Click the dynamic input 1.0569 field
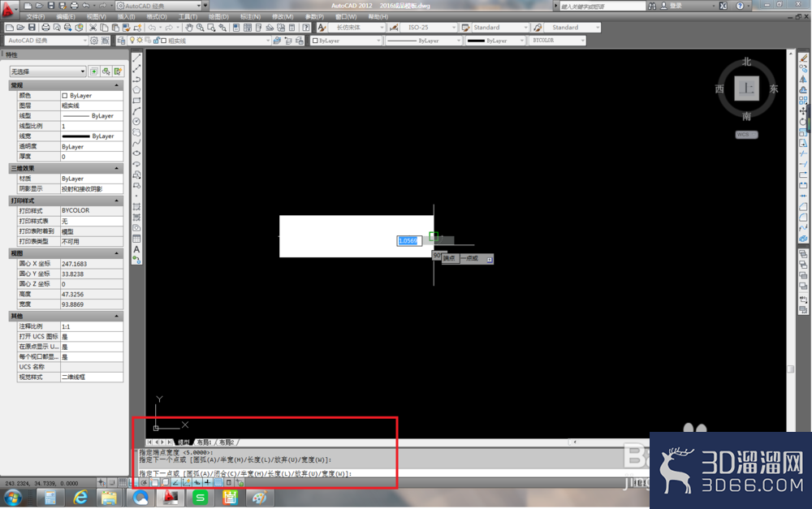 click(x=409, y=241)
